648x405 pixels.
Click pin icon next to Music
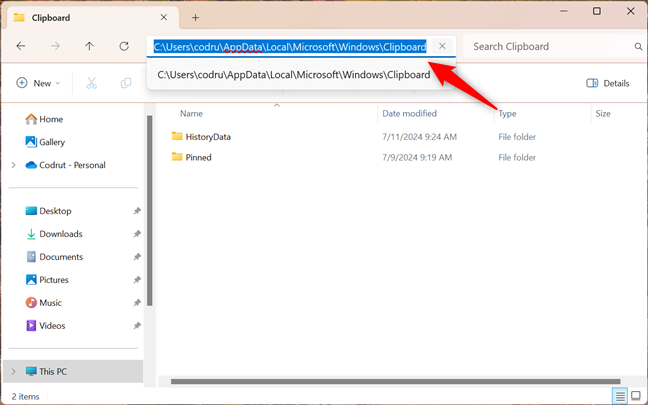click(137, 303)
